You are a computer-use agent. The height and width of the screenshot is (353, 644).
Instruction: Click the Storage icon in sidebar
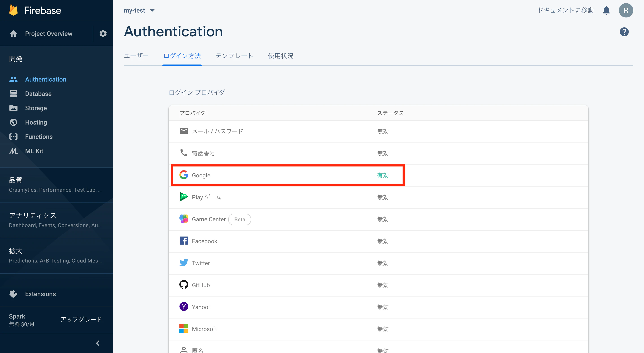click(13, 108)
